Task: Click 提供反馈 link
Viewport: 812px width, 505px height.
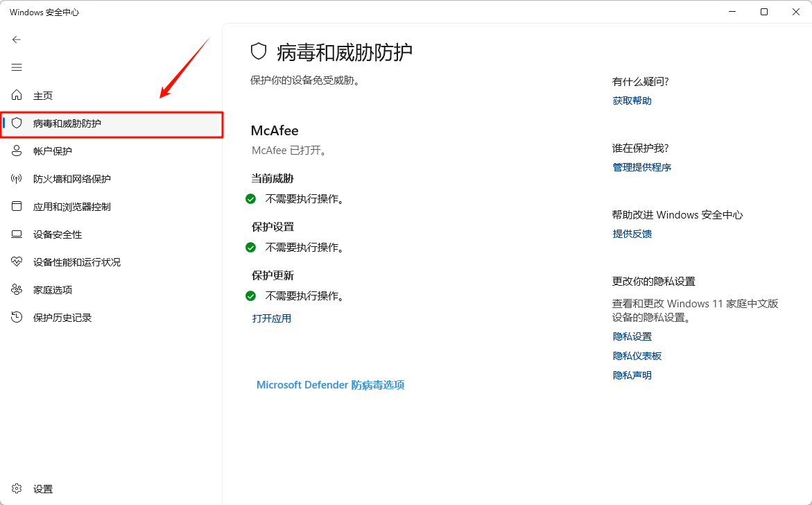Action: pos(632,234)
